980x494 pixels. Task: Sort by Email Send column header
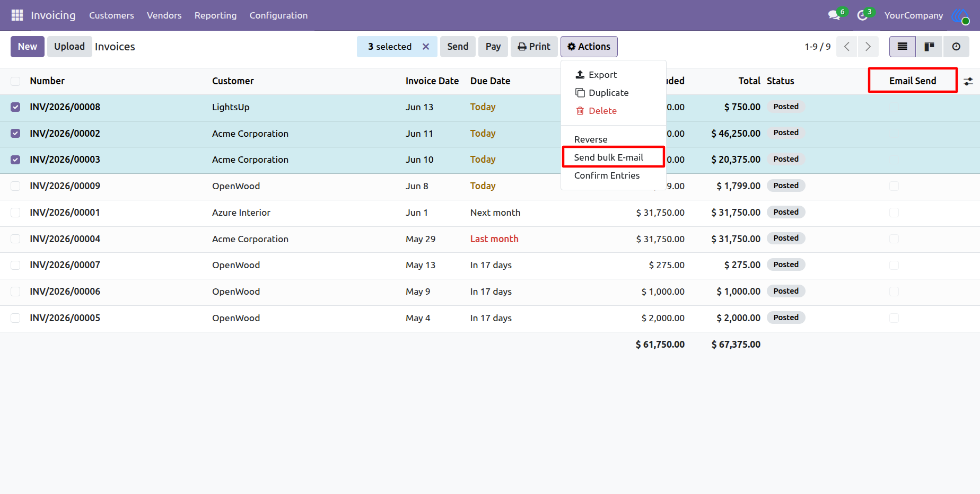[913, 81]
